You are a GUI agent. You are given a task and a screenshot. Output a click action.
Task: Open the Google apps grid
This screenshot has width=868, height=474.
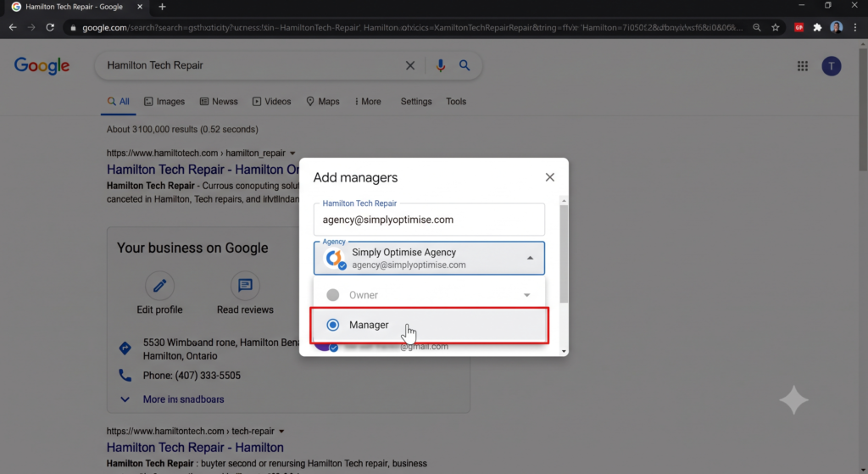tap(803, 66)
